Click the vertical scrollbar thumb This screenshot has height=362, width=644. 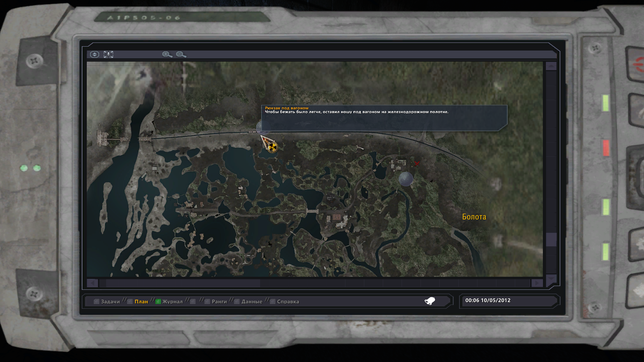pyautogui.click(x=551, y=240)
